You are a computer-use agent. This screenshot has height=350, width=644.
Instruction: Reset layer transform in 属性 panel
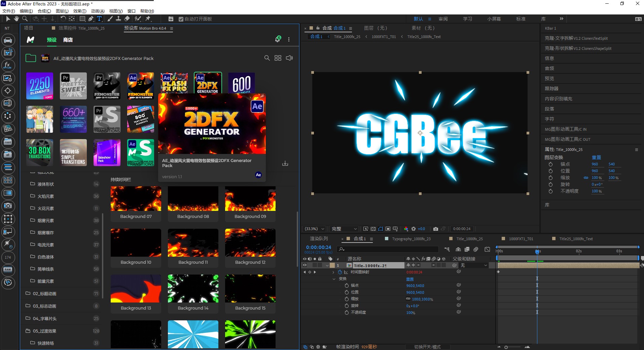coord(596,157)
